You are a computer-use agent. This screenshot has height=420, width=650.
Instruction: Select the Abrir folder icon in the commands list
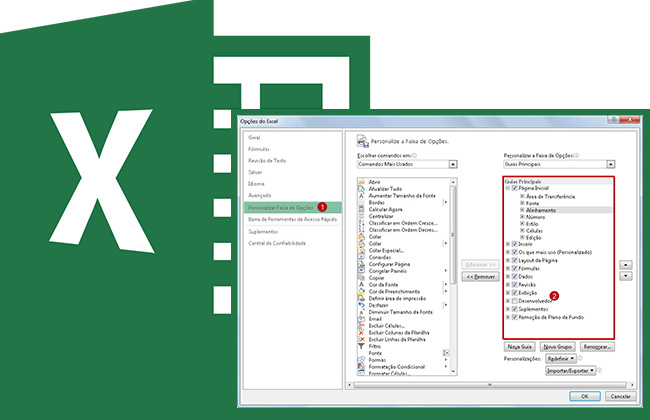[361, 182]
